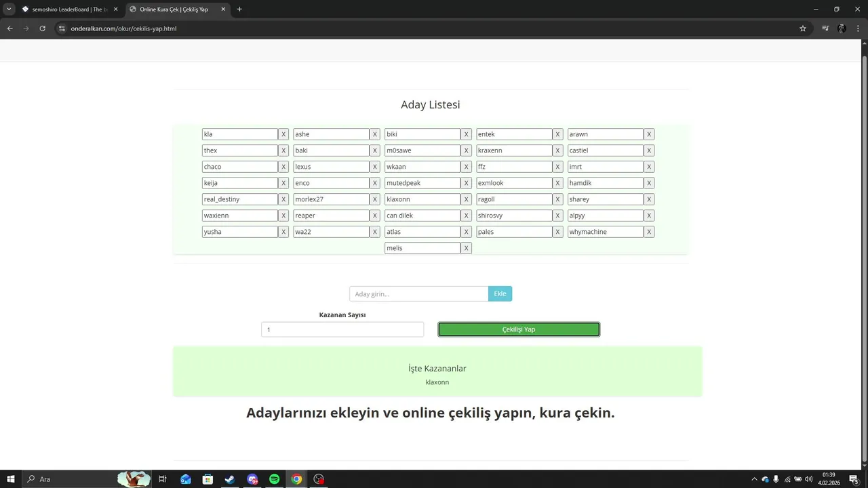Edit the mutedpeak candidate field
This screenshot has height=488, width=868.
422,183
